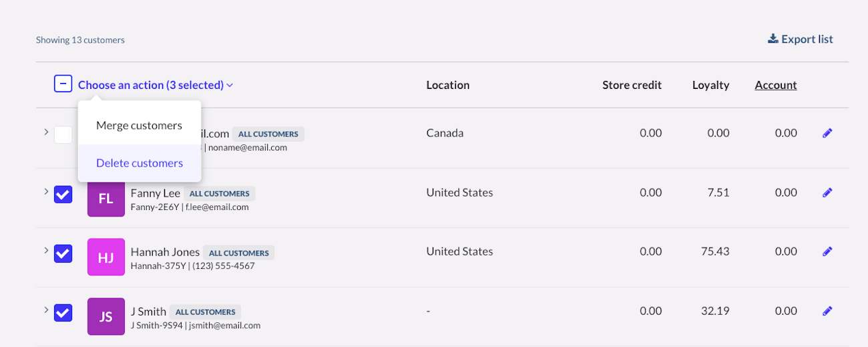868x347 pixels.
Task: Sort by the Account column header
Action: (775, 85)
